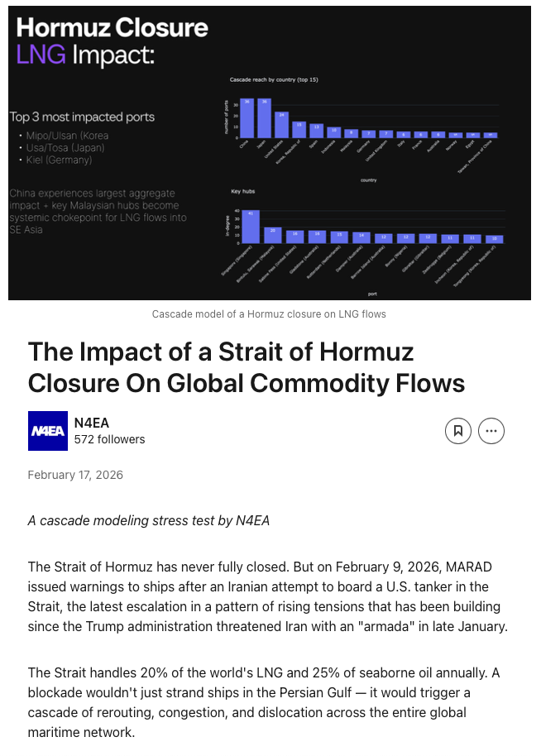
Task: Click the "Hormuz Closure LNG Impact" slide heading
Action: 112,41
